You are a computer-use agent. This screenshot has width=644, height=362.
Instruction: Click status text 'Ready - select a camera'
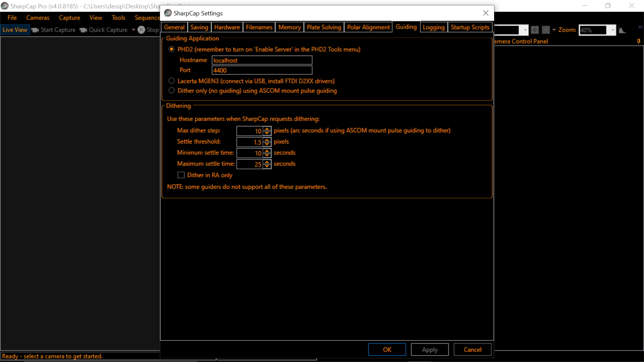coord(52,356)
